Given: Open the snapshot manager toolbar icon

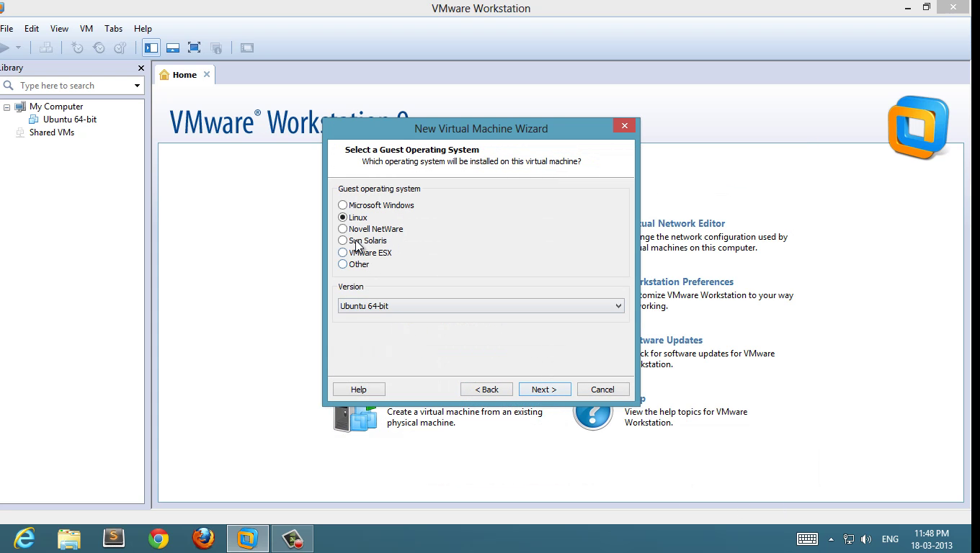Looking at the screenshot, I should pyautogui.click(x=120, y=48).
